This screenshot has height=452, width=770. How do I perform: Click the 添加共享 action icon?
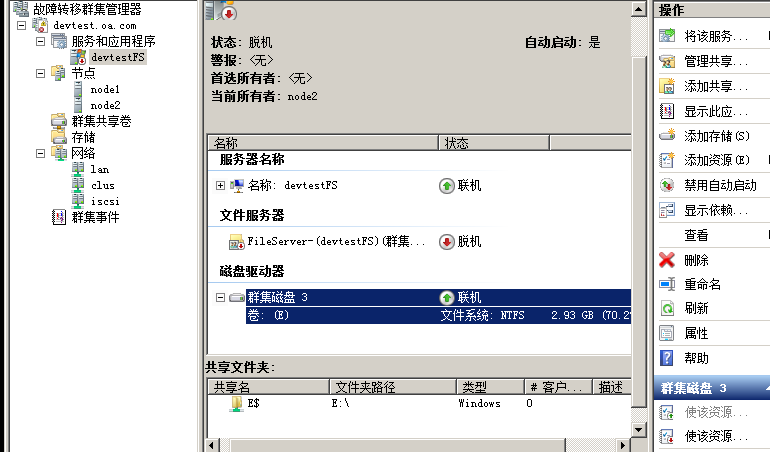coord(667,86)
